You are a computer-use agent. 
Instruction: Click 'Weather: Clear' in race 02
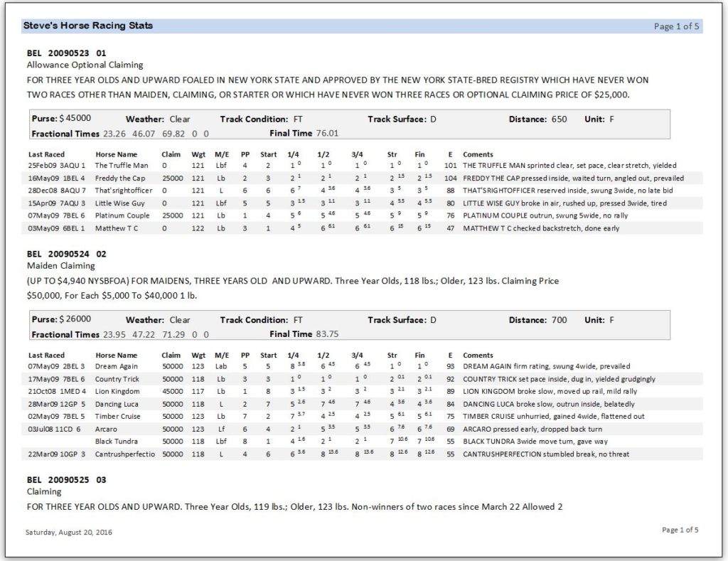coord(158,320)
